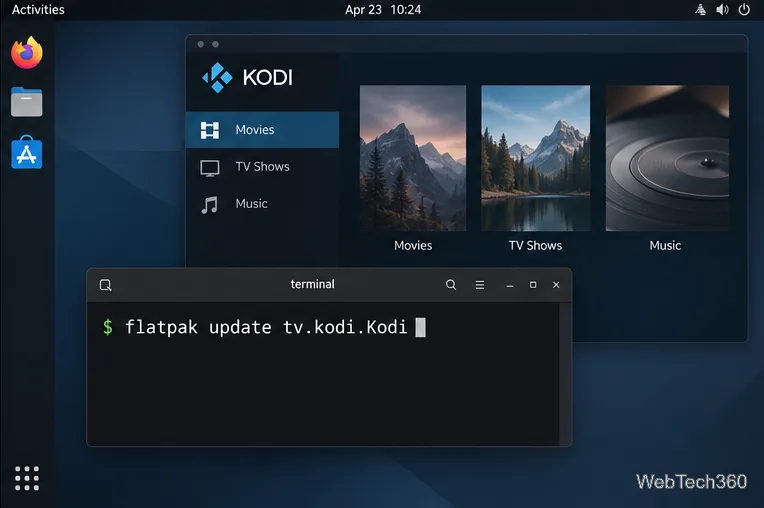
Task: Open the network status icon in top bar
Action: click(701, 10)
